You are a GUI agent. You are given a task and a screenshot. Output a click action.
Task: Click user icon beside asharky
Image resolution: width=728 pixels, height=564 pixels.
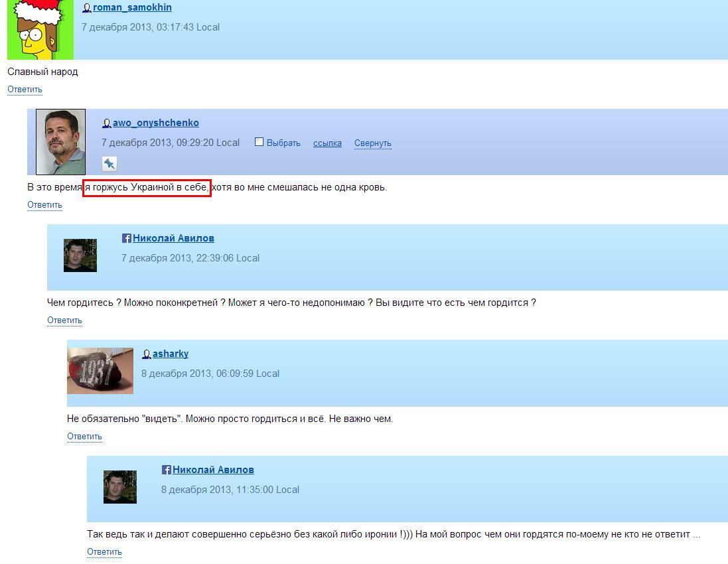pyautogui.click(x=146, y=354)
